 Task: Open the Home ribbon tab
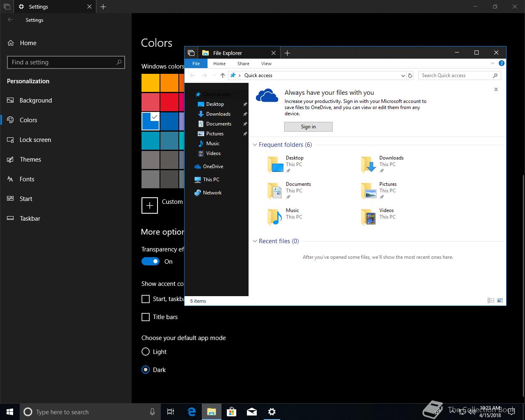pyautogui.click(x=219, y=64)
